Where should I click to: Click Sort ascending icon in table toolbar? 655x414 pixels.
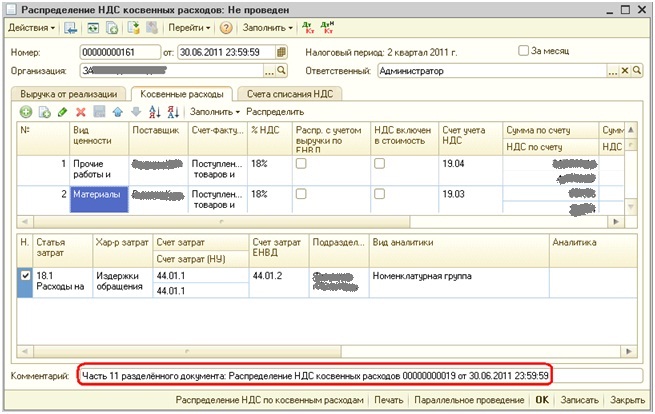(154, 112)
